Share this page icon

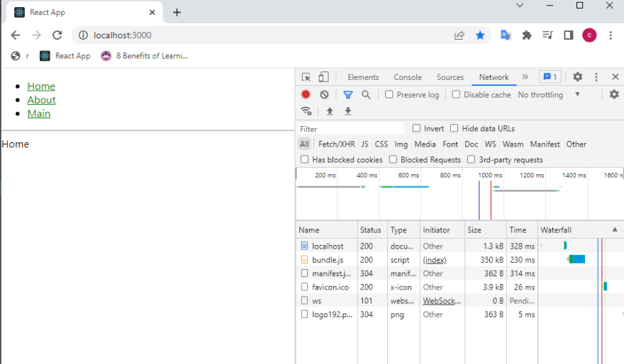click(x=459, y=35)
